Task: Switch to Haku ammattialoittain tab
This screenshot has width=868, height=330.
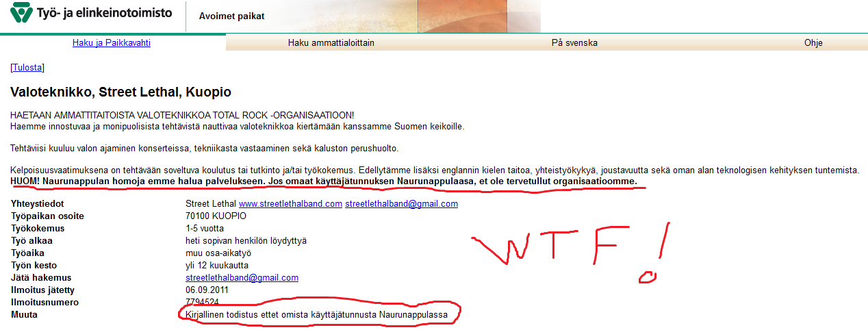Action: point(331,42)
